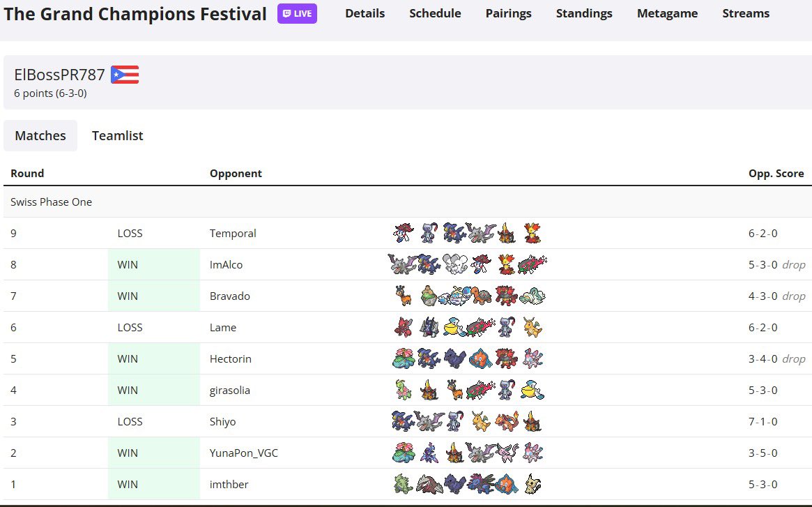Open opponent ImAlco's profile

click(x=226, y=265)
